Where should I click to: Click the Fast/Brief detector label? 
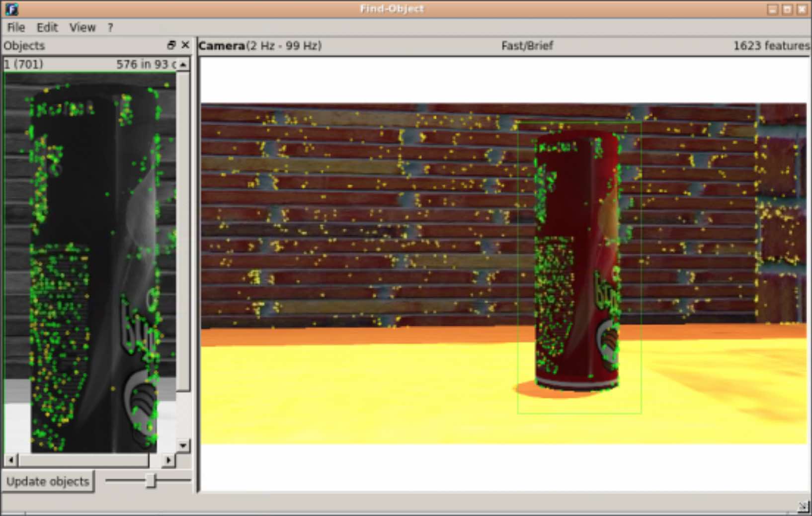527,46
